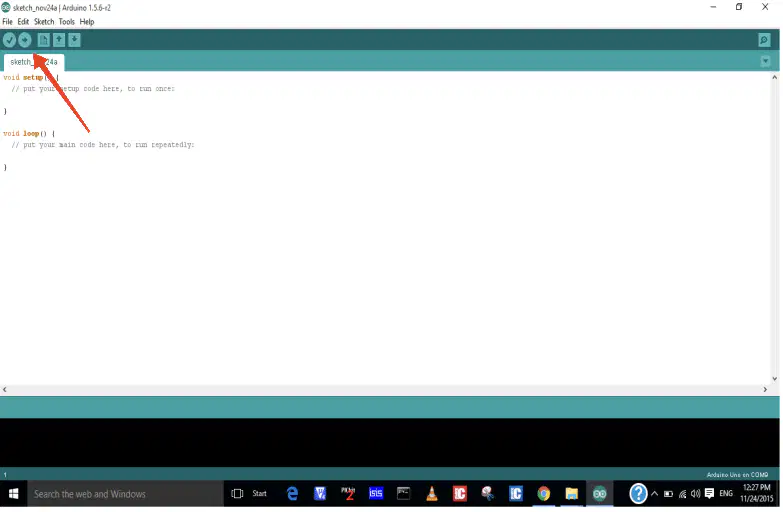The width and height of the screenshot is (783, 512).
Task: Click the editor vertical scrollbar down arrow
Action: tap(775, 379)
